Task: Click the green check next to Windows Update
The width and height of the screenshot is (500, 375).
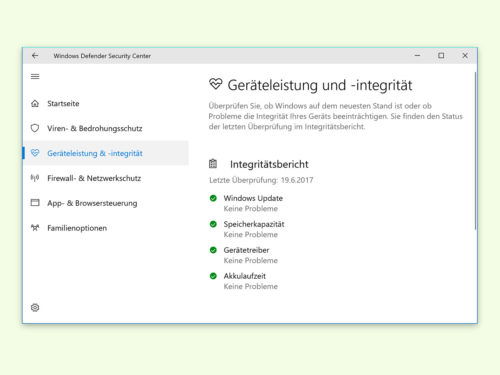Action: 213,198
